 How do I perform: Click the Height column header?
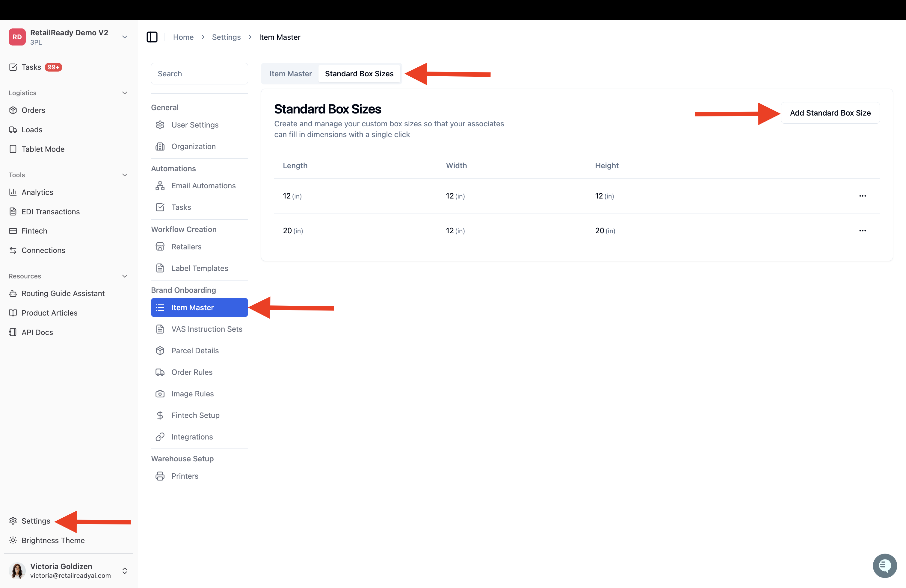click(x=607, y=166)
